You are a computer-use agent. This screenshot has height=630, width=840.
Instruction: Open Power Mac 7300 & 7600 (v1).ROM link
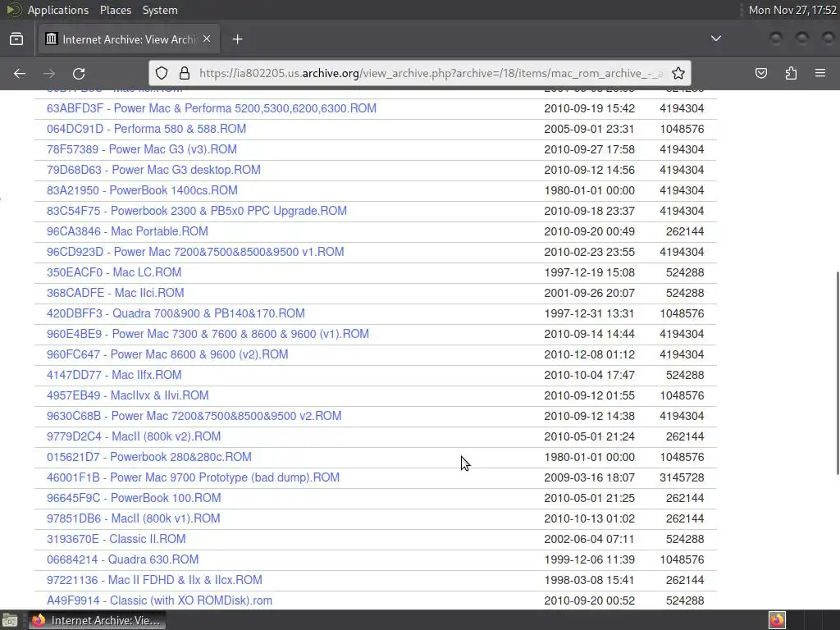pos(208,334)
